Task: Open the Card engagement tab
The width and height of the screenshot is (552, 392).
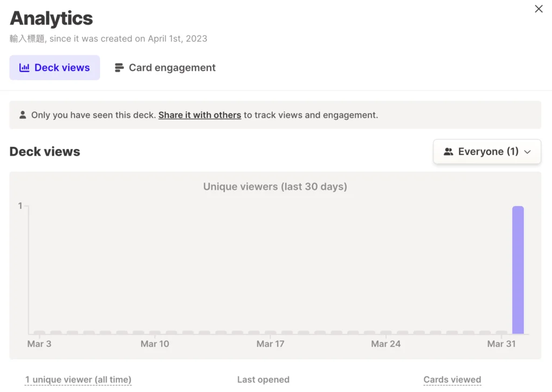Action: [x=165, y=68]
